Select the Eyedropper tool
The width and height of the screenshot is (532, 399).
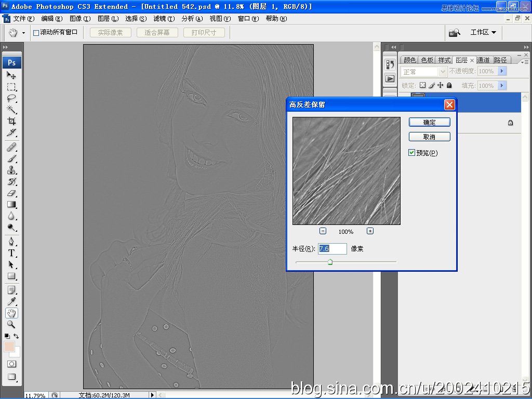pyautogui.click(x=11, y=302)
